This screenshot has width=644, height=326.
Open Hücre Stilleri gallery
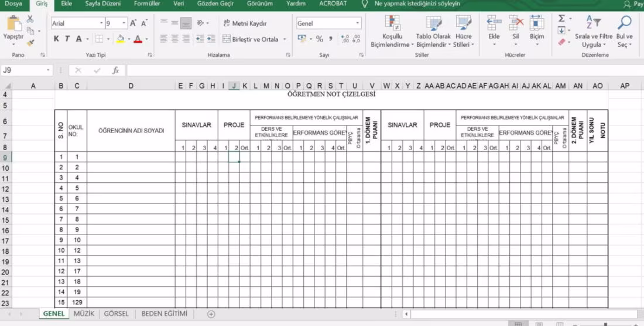click(x=464, y=32)
